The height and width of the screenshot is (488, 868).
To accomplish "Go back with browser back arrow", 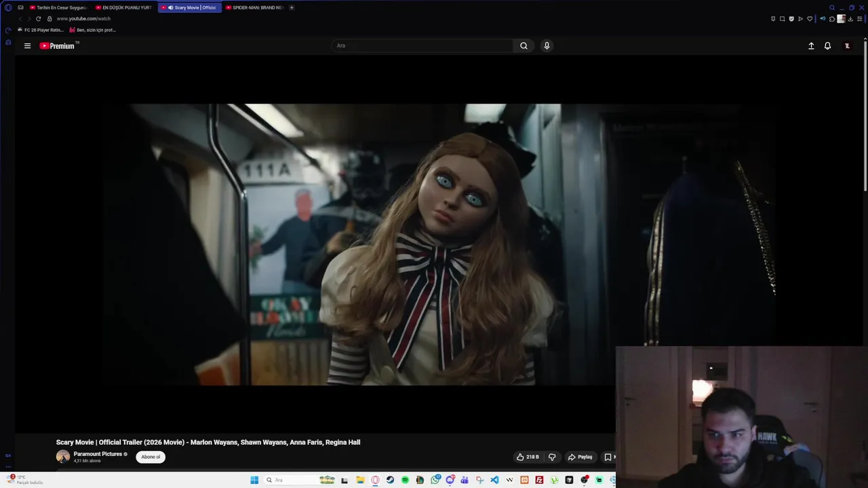I will [20, 18].
